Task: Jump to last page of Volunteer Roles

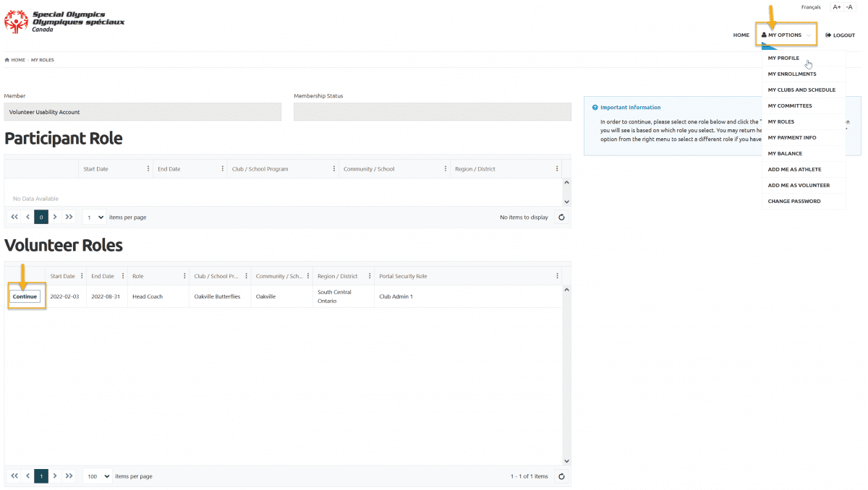Action: click(x=69, y=476)
